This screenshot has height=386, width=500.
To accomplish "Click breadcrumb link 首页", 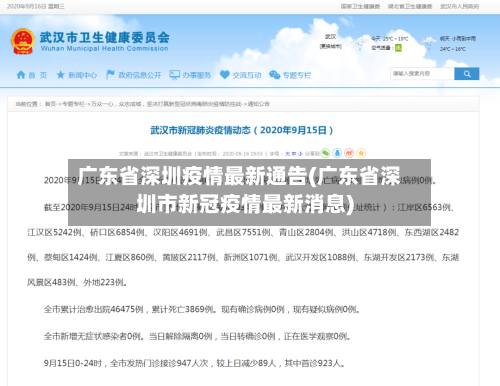I will pyautogui.click(x=51, y=104).
